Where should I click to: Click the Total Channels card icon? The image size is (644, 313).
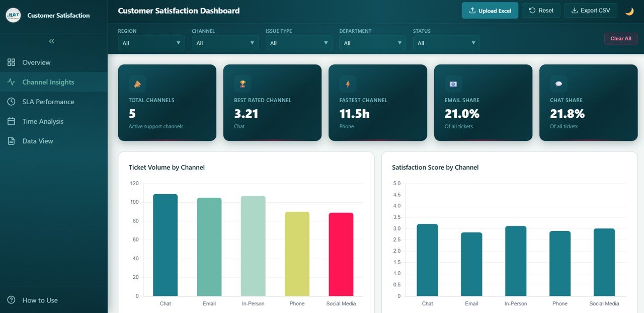[137, 83]
